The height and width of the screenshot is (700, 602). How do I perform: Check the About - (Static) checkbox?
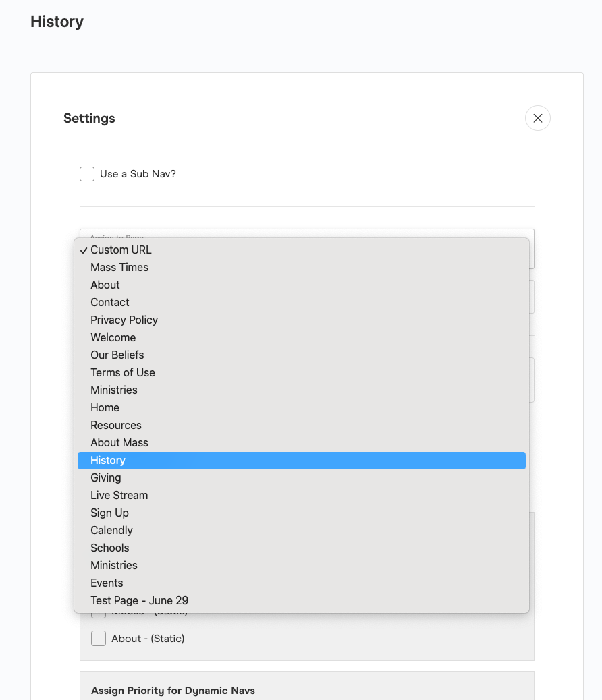(99, 638)
